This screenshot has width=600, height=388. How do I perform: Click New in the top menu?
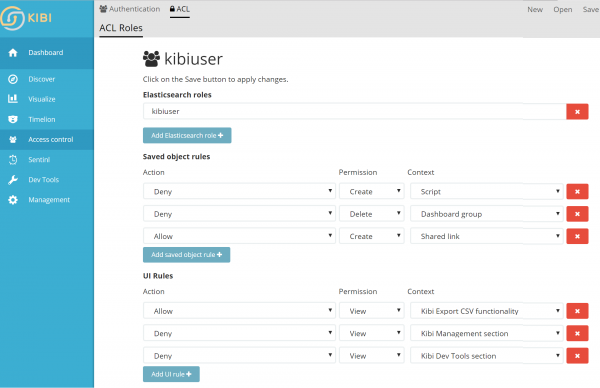[x=535, y=10]
